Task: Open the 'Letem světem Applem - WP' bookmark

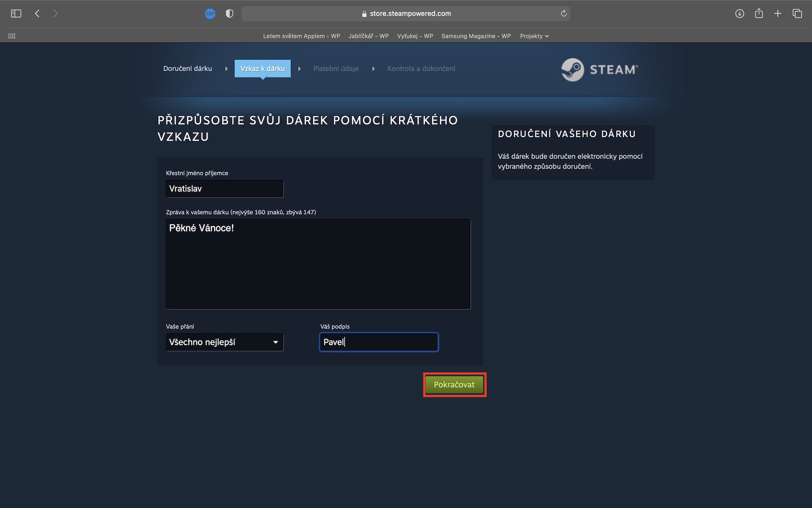Action: 302,36
